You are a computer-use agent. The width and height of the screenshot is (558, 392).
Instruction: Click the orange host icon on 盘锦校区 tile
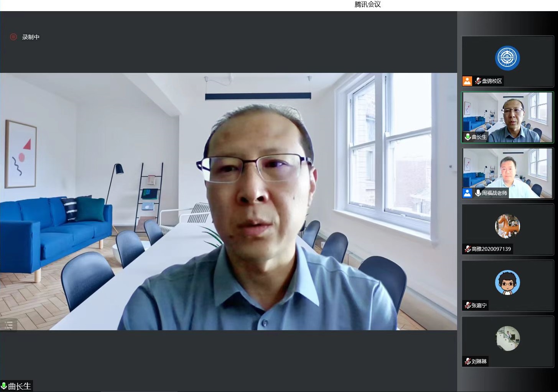pyautogui.click(x=467, y=81)
